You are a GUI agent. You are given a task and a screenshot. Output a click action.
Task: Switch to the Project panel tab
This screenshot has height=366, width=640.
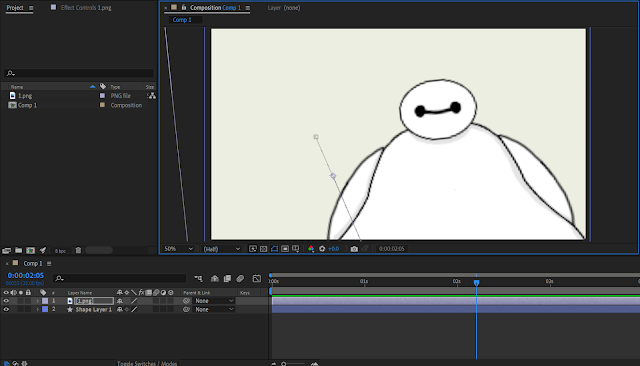tap(15, 7)
